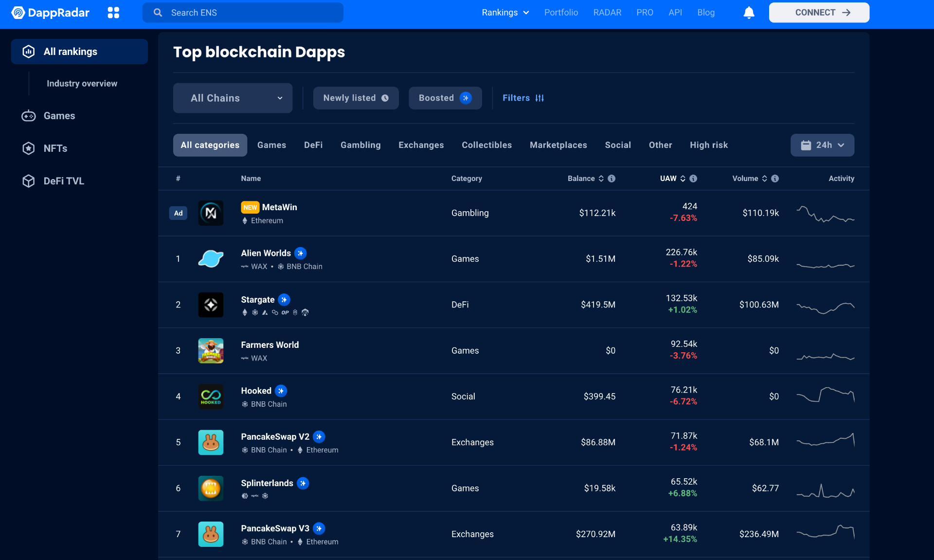Click the boosted badge next to Alien Worlds
This screenshot has width=934, height=560.
click(301, 253)
